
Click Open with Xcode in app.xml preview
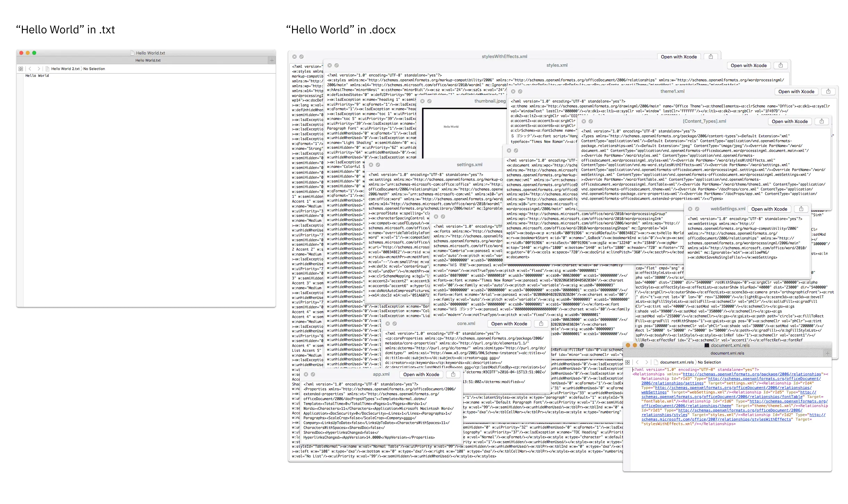click(x=421, y=374)
